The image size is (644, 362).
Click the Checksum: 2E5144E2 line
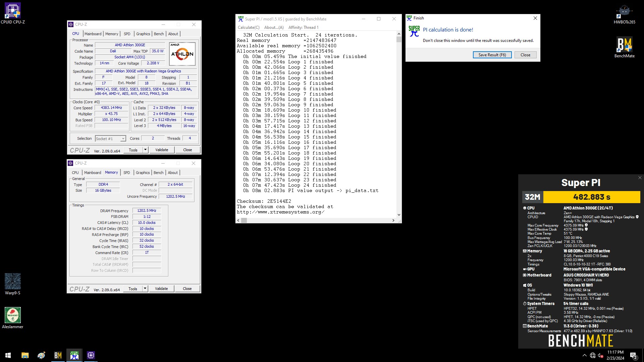point(264,201)
